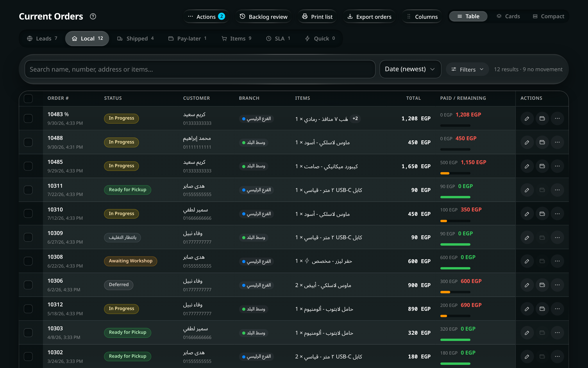Image resolution: width=588 pixels, height=368 pixels.
Task: Open help icon beside Current Orders title
Action: (93, 16)
